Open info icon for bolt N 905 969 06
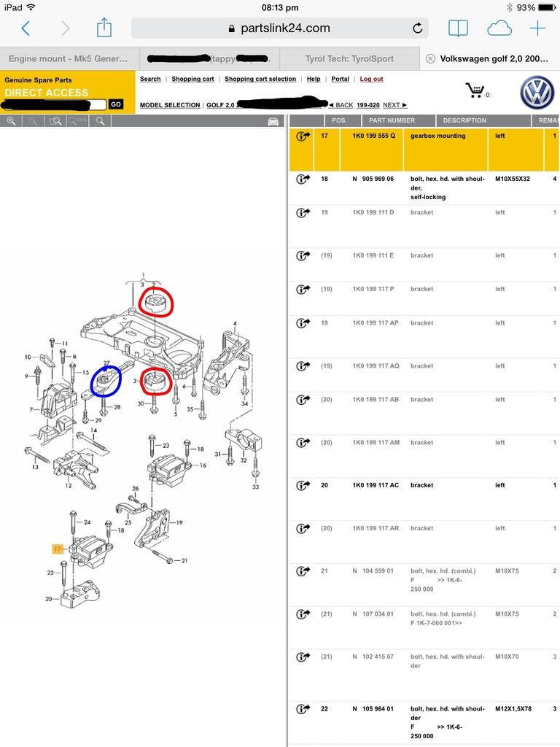 (303, 179)
